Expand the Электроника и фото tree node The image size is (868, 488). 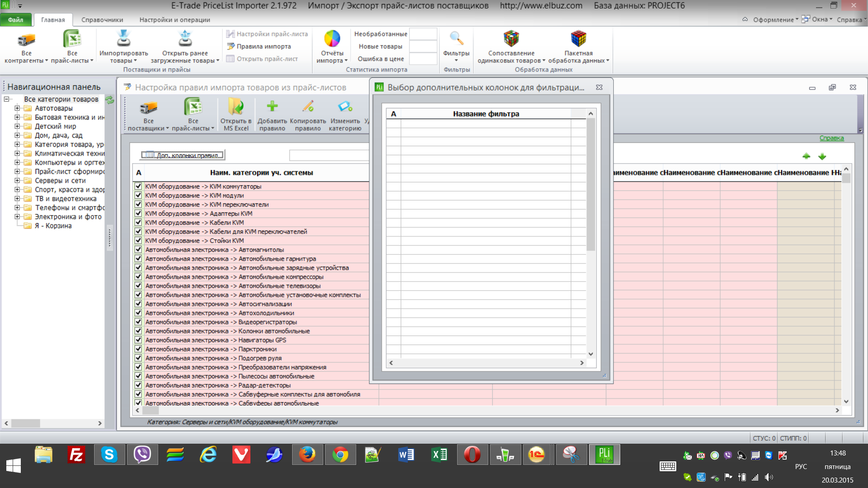[x=17, y=216]
